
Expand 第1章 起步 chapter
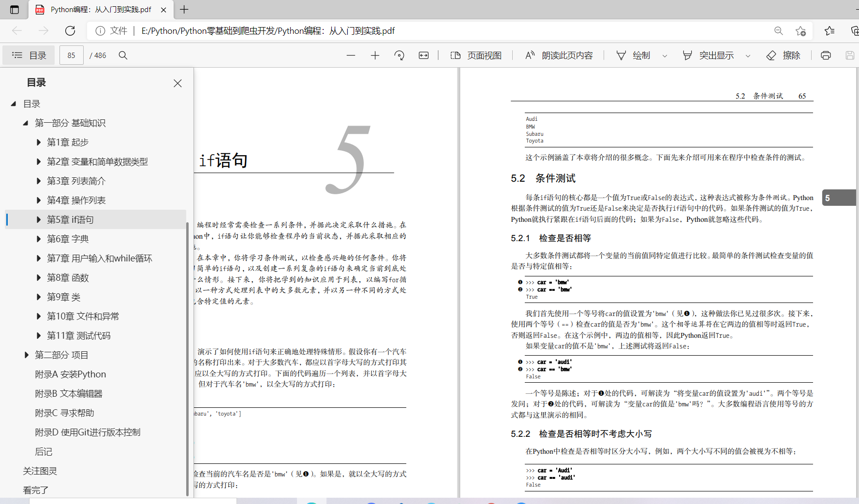pyautogui.click(x=39, y=142)
